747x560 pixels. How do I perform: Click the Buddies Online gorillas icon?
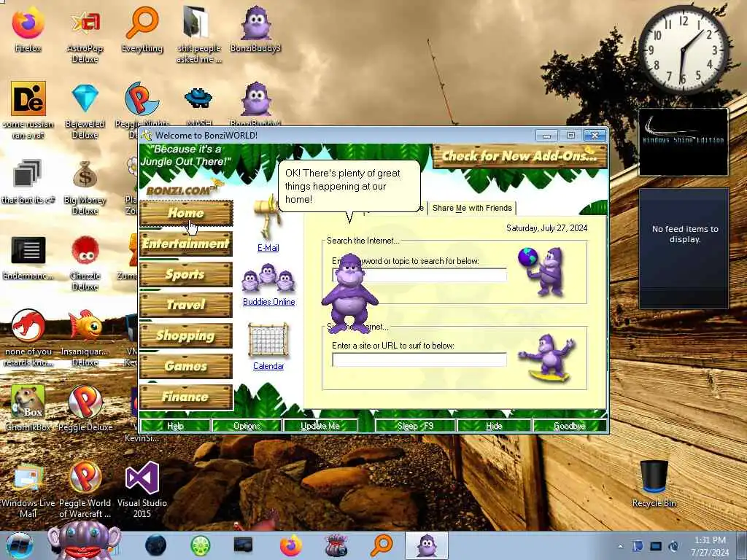268,279
